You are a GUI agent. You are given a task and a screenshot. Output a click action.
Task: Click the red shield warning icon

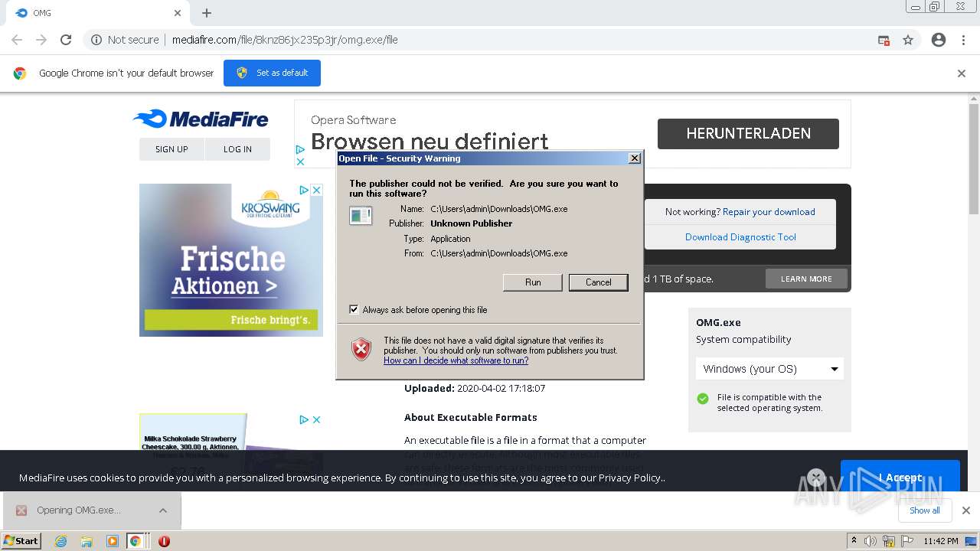click(361, 349)
